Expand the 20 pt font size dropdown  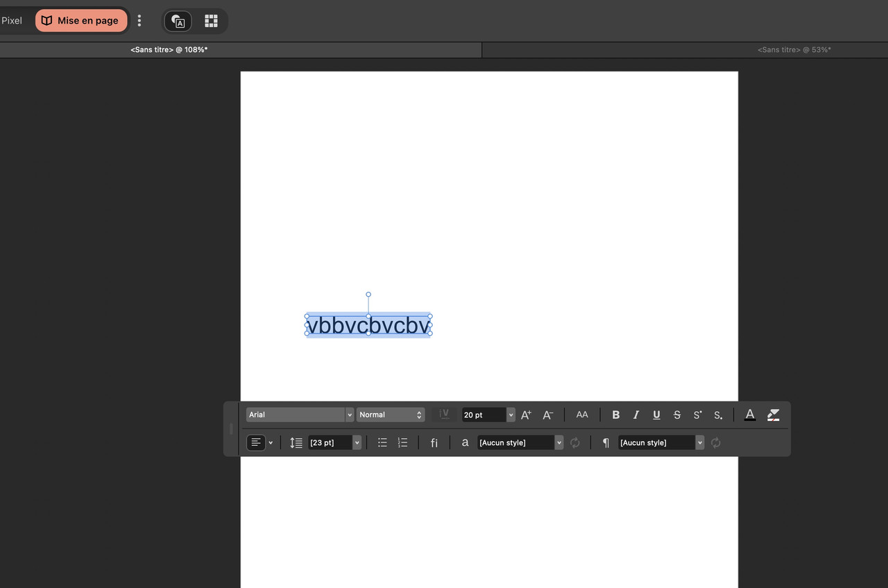(511, 415)
